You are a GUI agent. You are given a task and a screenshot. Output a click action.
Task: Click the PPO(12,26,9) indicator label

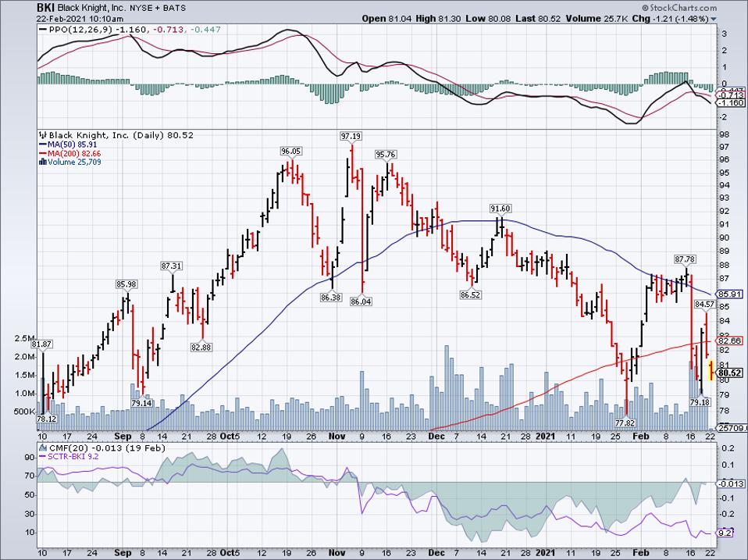[x=81, y=30]
